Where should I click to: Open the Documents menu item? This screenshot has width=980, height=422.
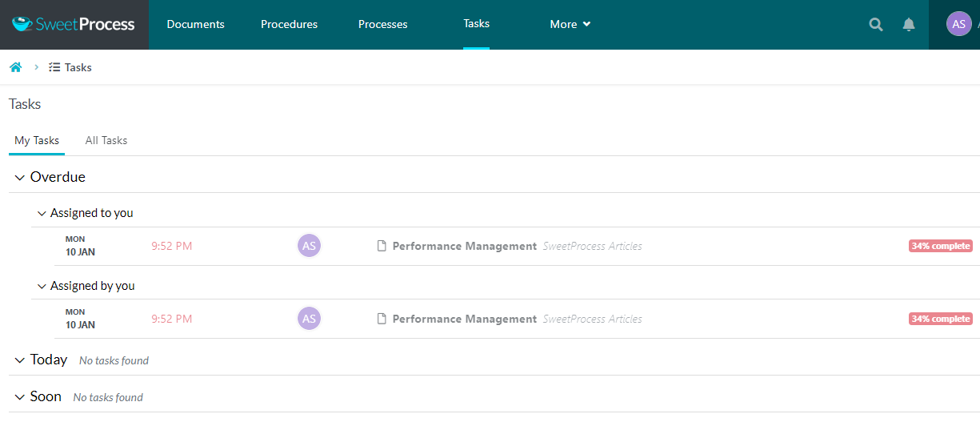(195, 24)
